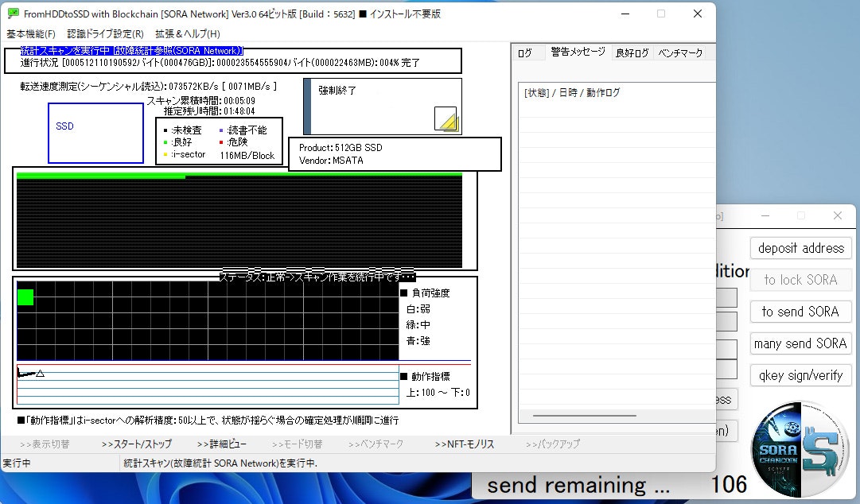Close the SORA wallet window behind
The image size is (860, 504).
(838, 216)
